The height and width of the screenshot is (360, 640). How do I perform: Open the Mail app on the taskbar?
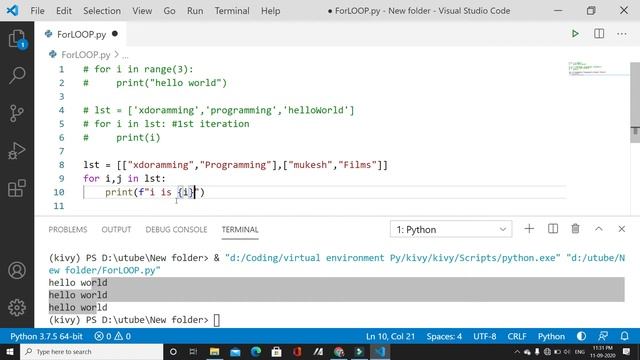coord(235,352)
